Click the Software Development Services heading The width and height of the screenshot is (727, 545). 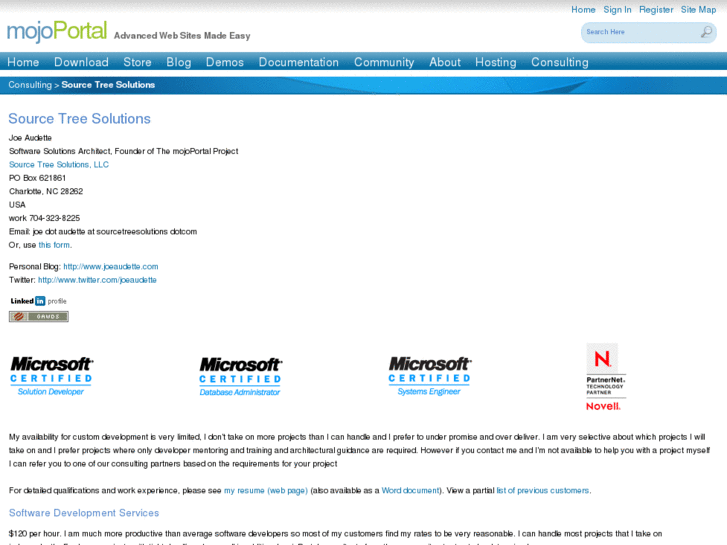click(x=84, y=513)
